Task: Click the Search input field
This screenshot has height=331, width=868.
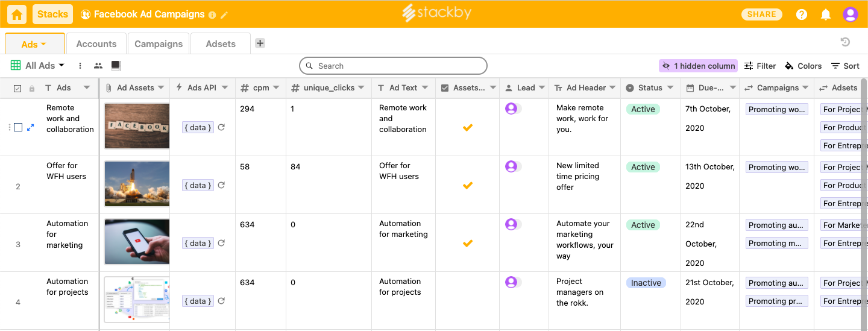Action: coord(393,66)
